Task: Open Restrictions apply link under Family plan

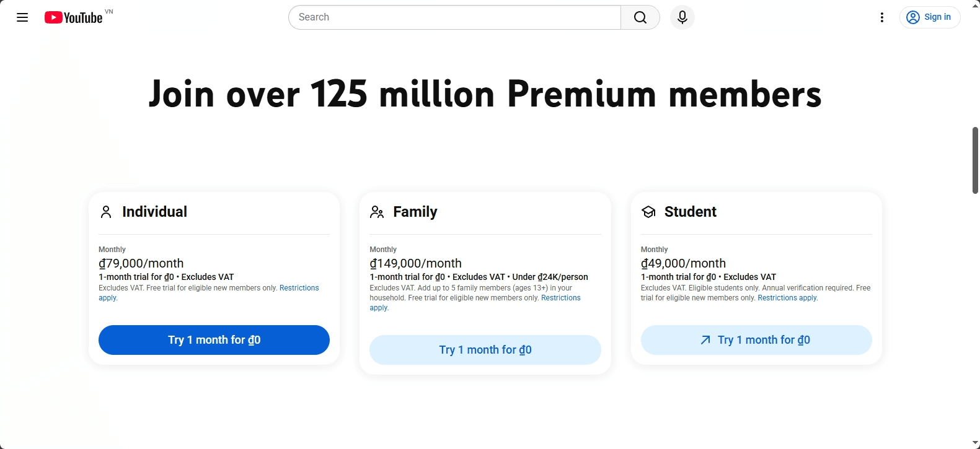Action: pyautogui.click(x=560, y=297)
